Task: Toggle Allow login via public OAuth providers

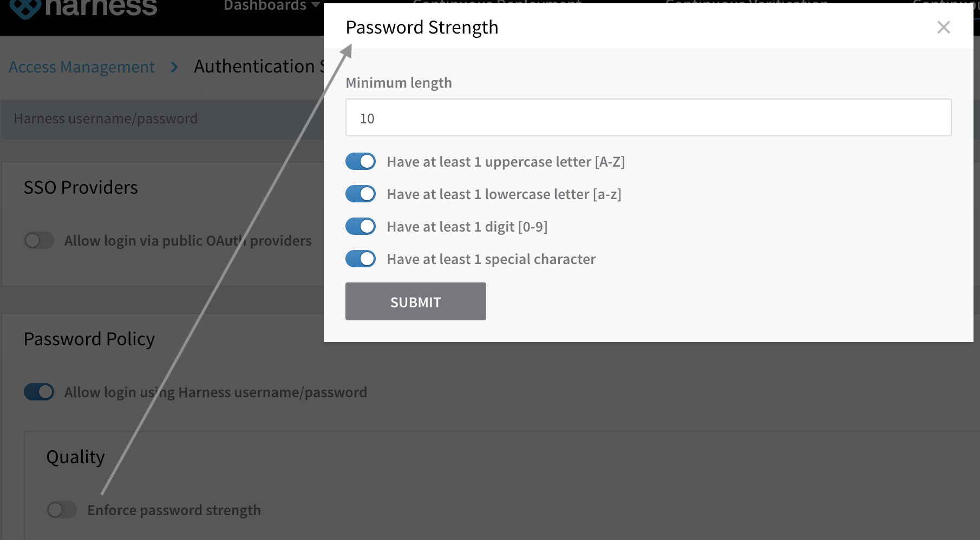Action: click(39, 240)
